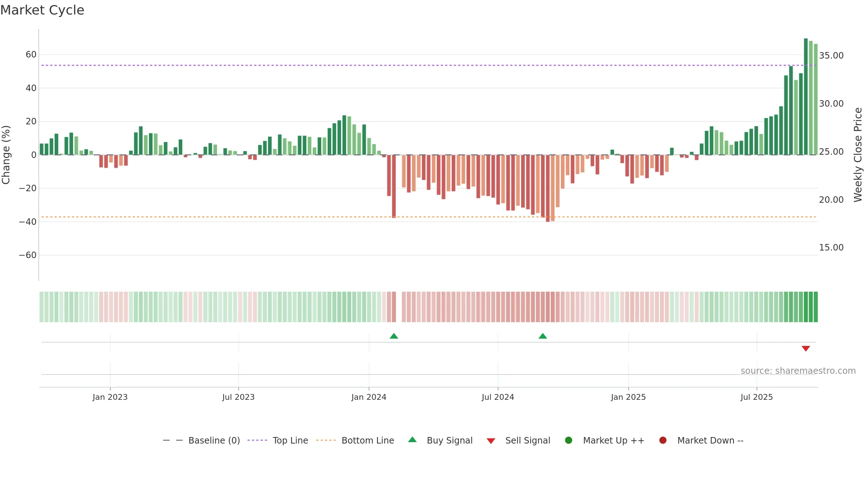
Task: Click the Market Down red circle icon
Action: pyautogui.click(x=663, y=440)
